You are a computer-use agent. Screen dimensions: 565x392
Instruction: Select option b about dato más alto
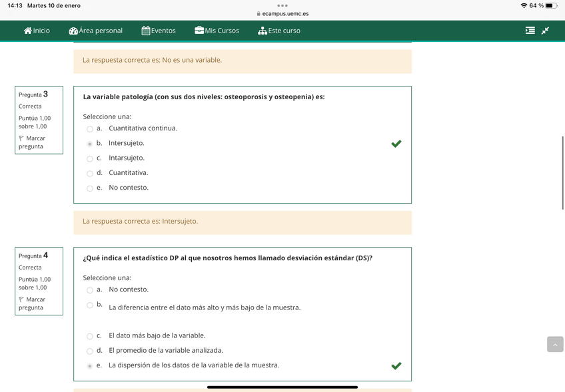89,305
